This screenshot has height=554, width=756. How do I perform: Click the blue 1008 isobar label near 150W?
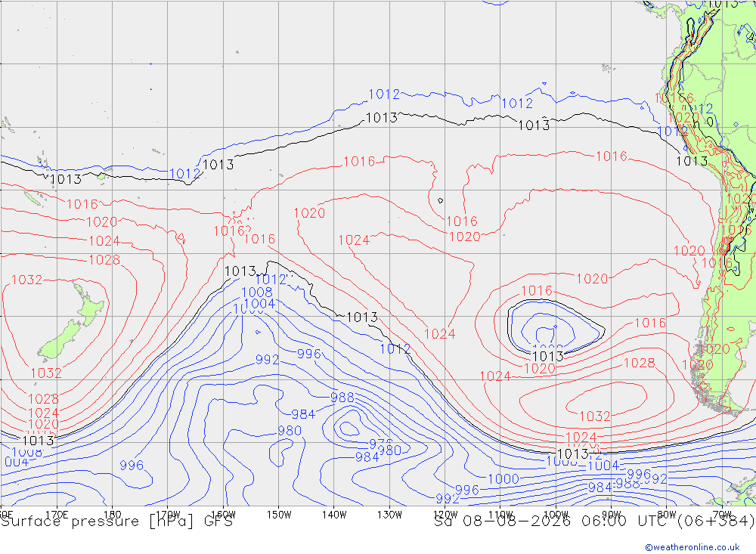256,292
